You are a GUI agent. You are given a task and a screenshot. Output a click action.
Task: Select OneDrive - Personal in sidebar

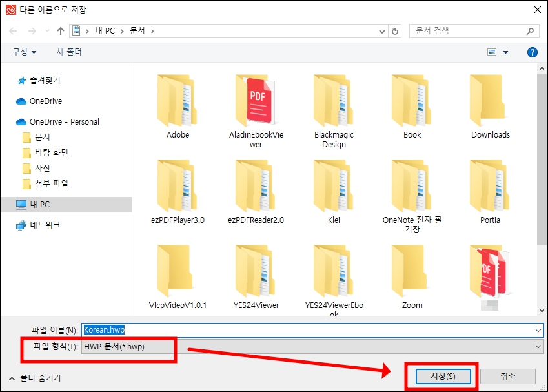[57, 121]
